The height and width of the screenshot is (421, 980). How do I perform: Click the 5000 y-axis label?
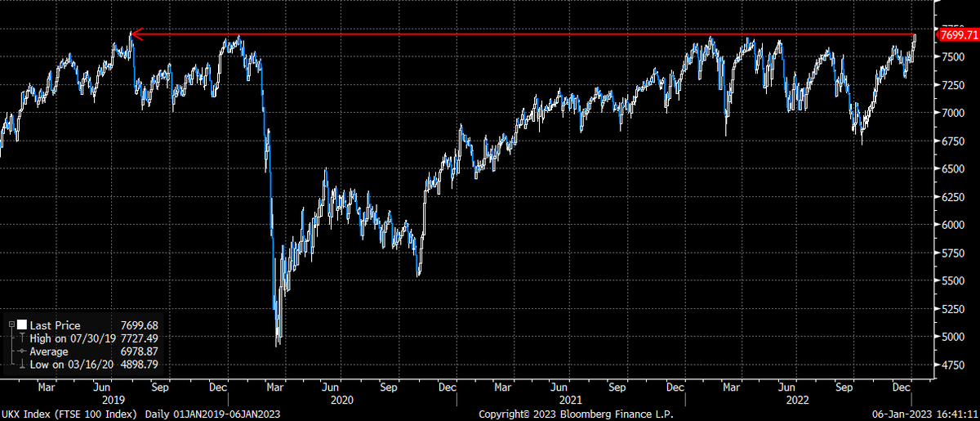click(x=953, y=336)
